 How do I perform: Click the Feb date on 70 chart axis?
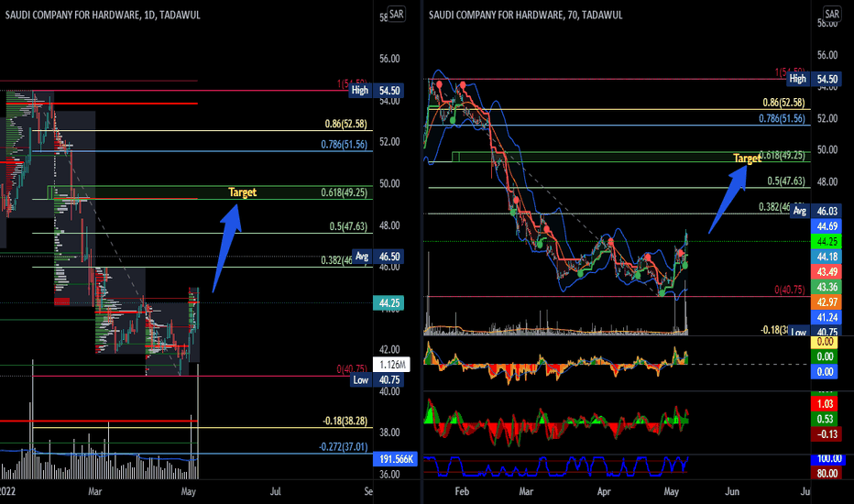[462, 491]
